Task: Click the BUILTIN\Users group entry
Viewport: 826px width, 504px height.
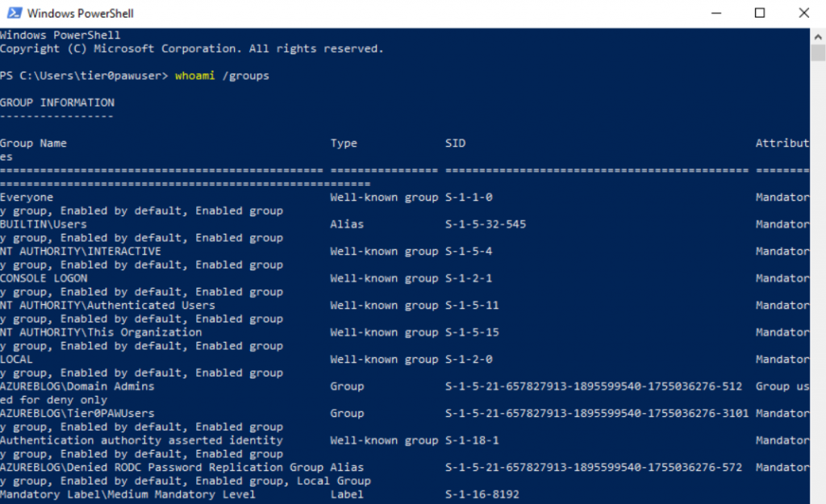Action: coord(37,223)
